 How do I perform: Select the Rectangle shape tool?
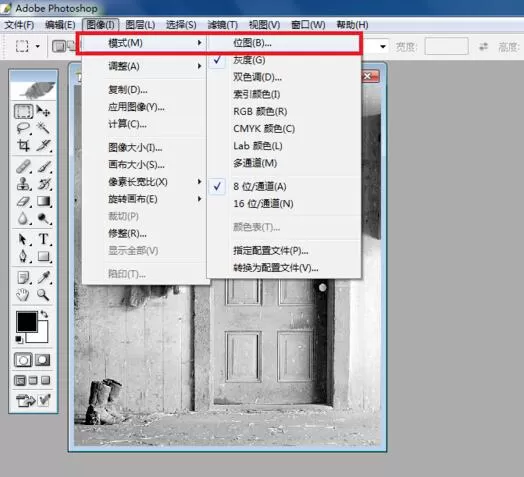(x=43, y=257)
